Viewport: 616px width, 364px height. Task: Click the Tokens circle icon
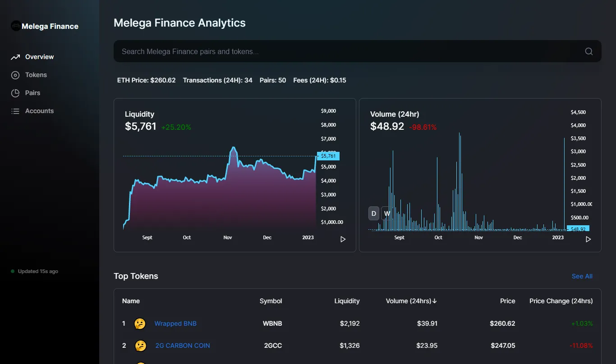[x=15, y=75]
